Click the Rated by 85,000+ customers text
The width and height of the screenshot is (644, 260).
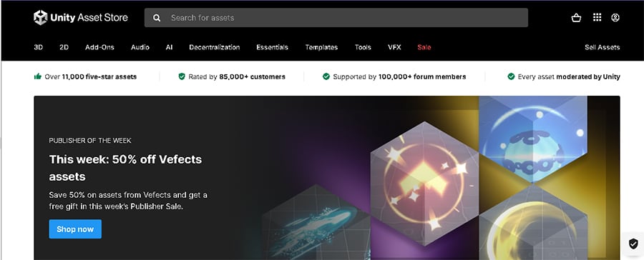(x=237, y=76)
